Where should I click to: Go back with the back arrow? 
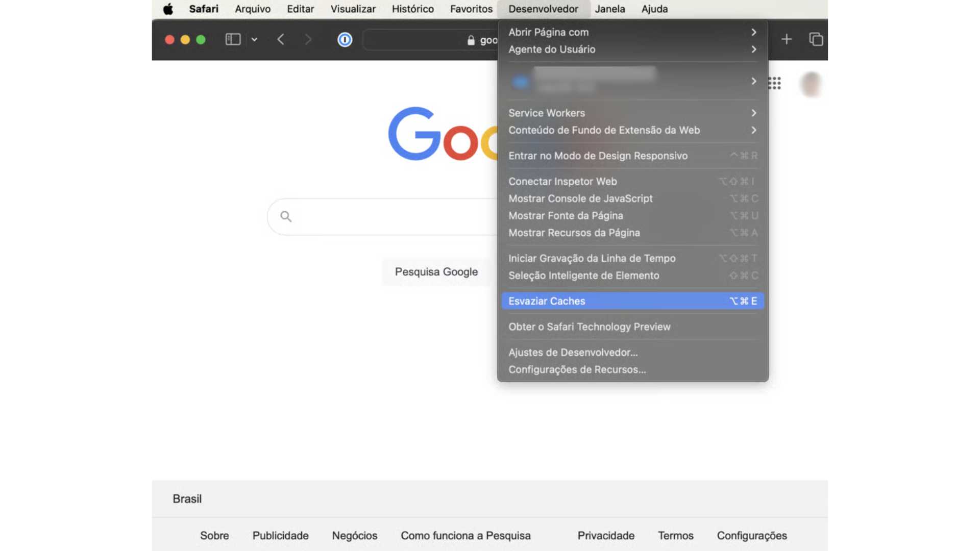(281, 39)
